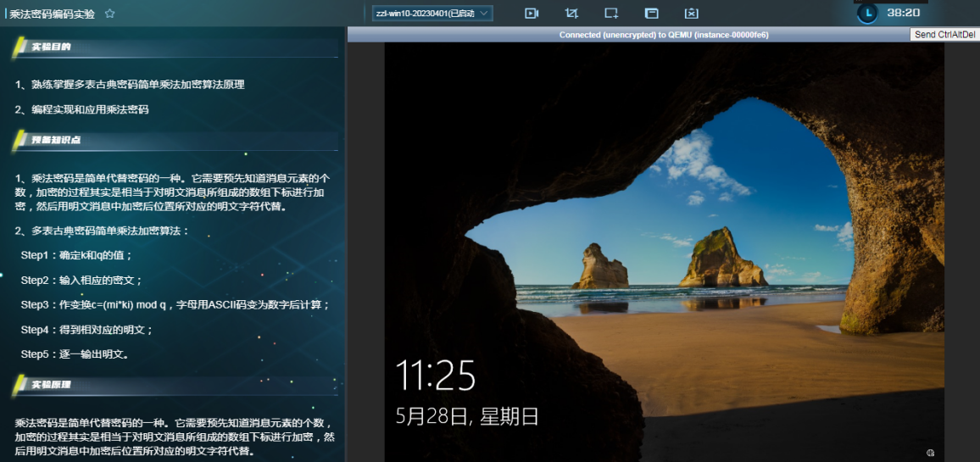Click the 11:25 lock screen clock

point(436,376)
